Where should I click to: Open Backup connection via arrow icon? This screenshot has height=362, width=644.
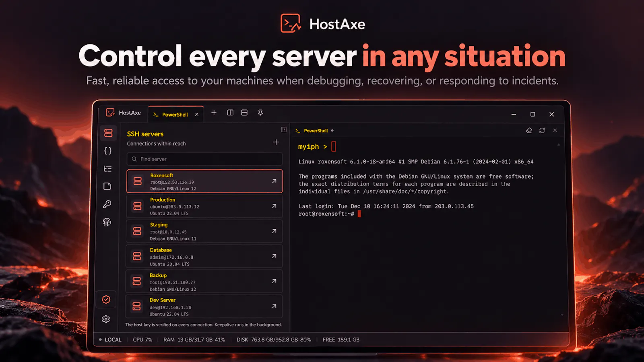click(x=274, y=281)
